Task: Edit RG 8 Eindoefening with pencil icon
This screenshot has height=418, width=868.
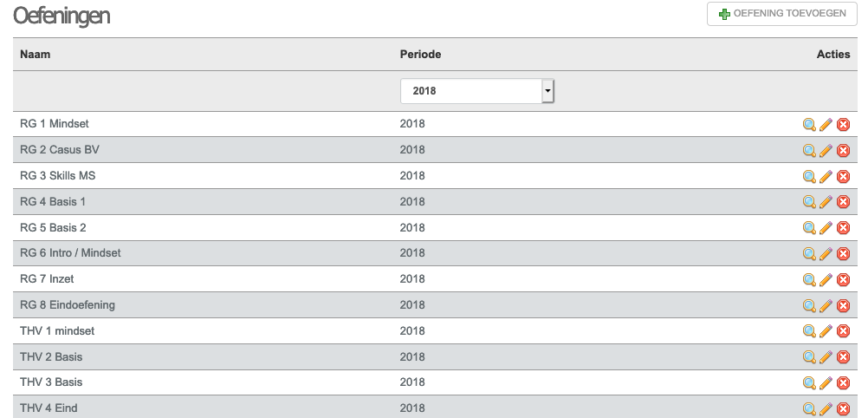Action: (826, 305)
